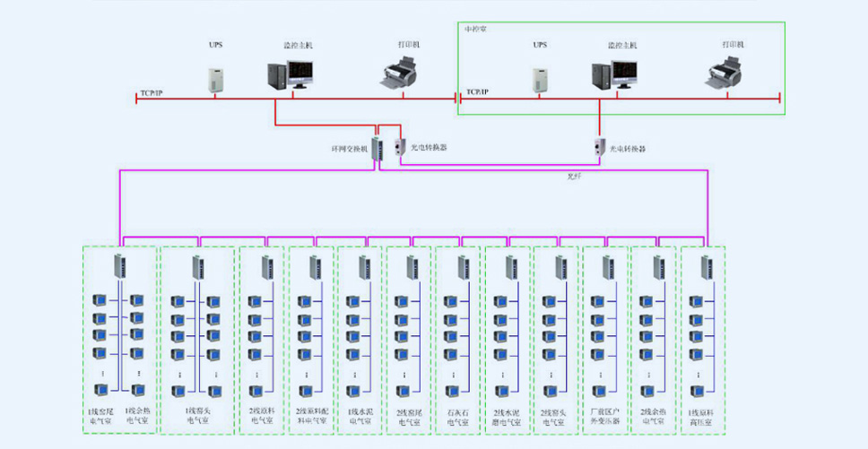Select the switch in the 2线原料配料电气室
This screenshot has height=449, width=868.
tap(316, 267)
